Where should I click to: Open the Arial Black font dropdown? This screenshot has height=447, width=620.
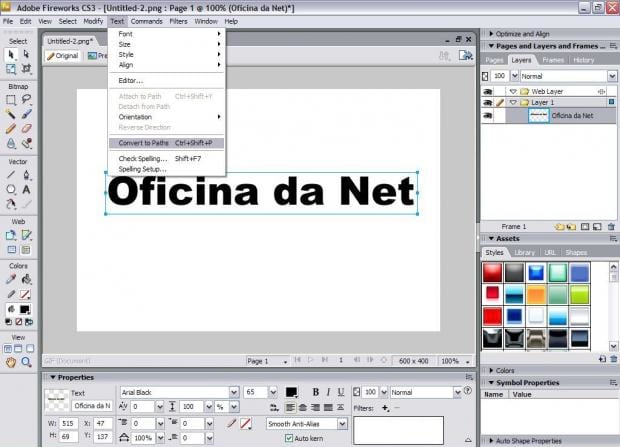coord(234,392)
